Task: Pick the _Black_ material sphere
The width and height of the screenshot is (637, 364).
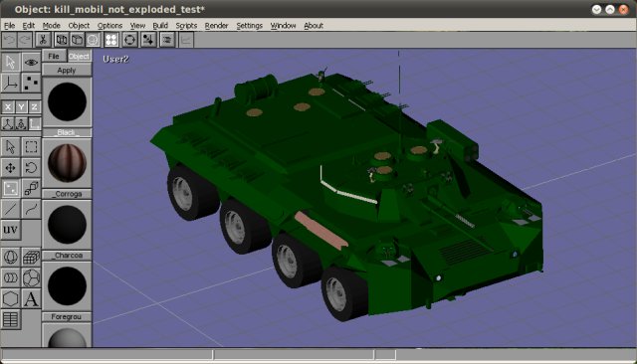Action: click(x=67, y=101)
